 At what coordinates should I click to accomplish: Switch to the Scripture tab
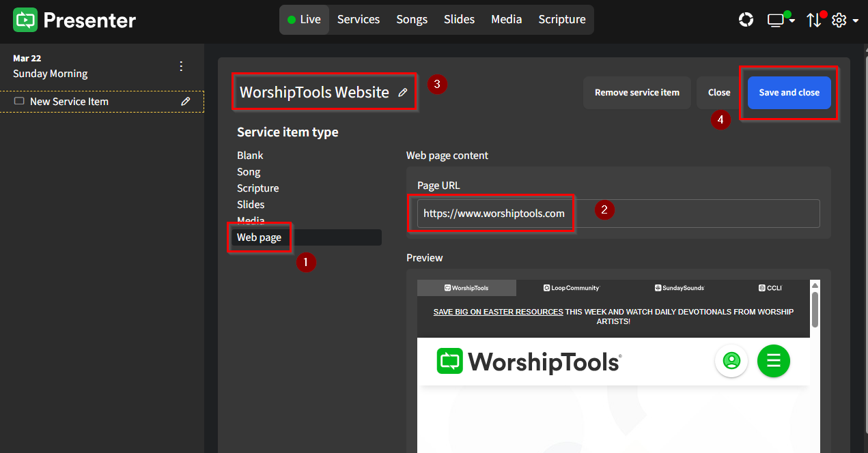click(561, 19)
